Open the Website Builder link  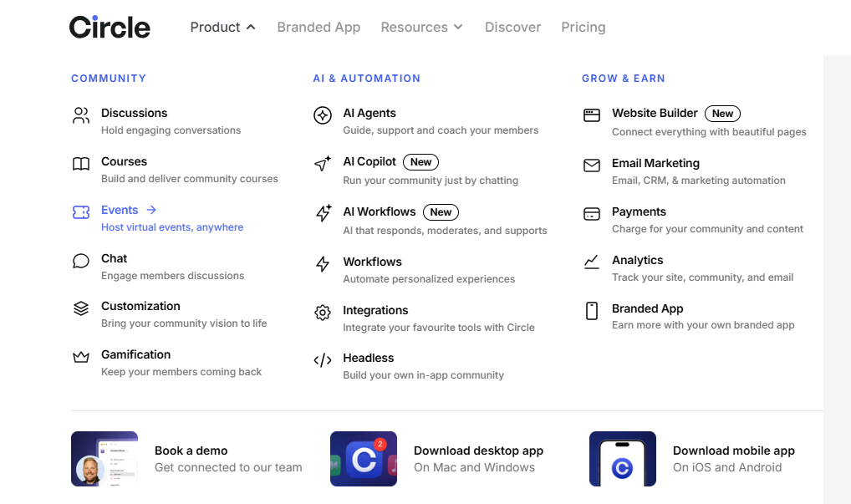[x=655, y=113]
